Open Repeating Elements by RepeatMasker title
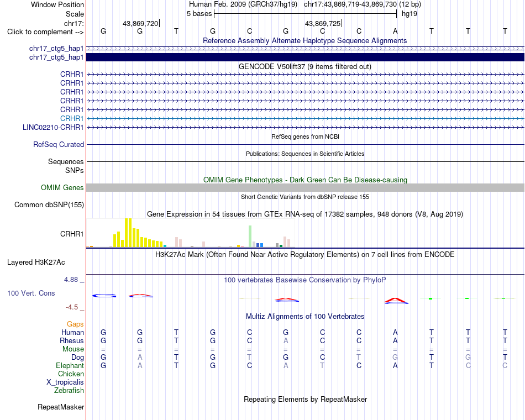This screenshot has width=525, height=420. click(x=305, y=399)
